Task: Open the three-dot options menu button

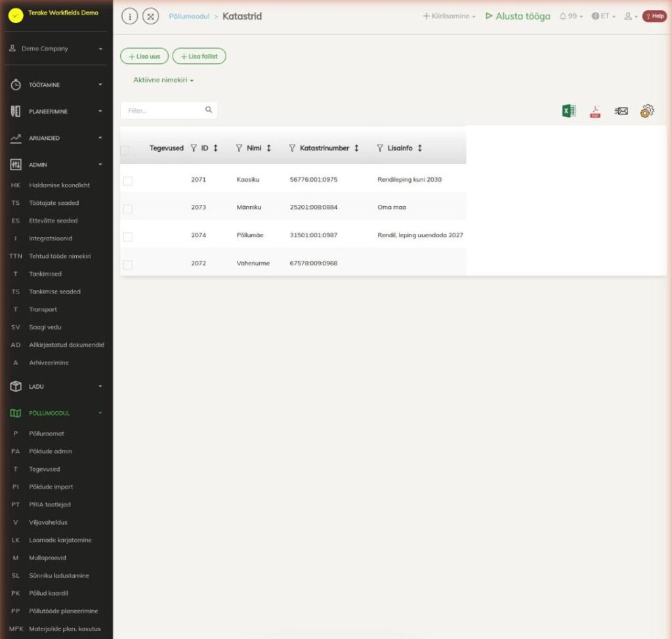Action: (129, 16)
